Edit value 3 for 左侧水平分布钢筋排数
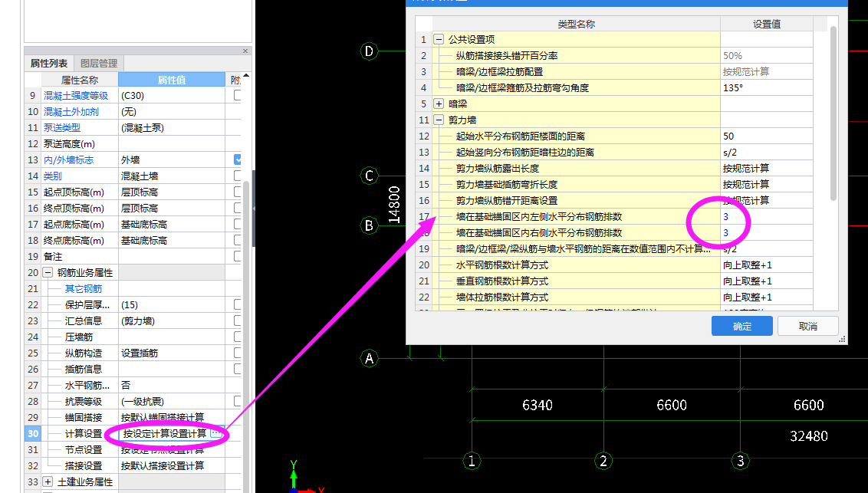868x493 pixels. coord(767,217)
